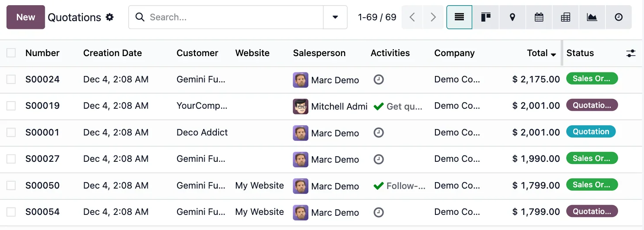Select row checkbox for S00050
Screen dimensions: 644x230
point(11,186)
